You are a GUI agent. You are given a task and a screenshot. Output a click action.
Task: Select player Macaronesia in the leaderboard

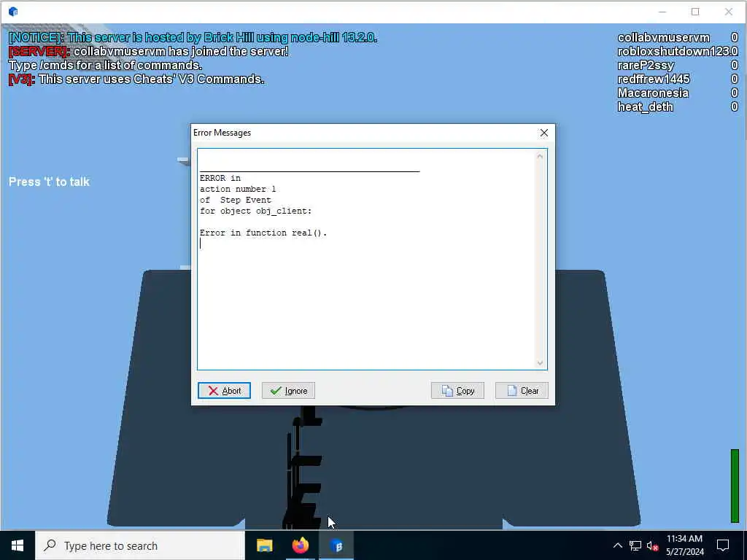point(653,93)
